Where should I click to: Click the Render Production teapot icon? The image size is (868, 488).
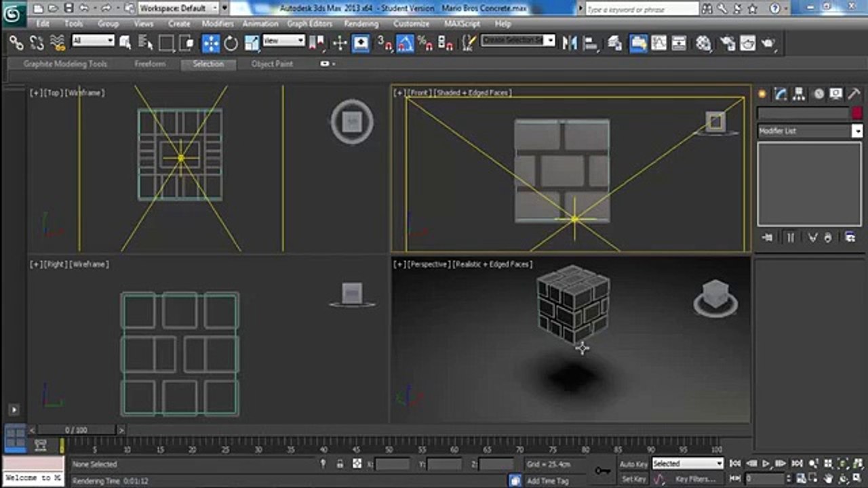768,43
